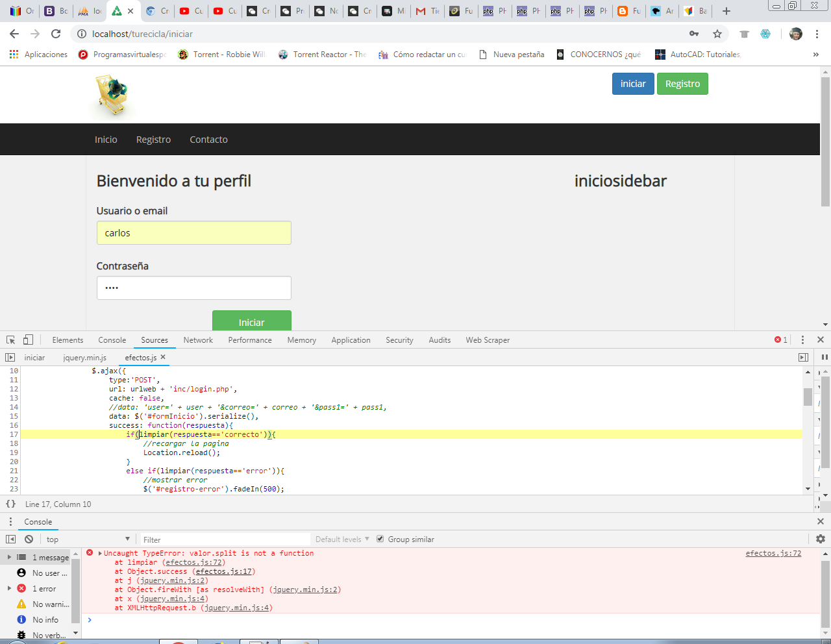
Task: Open console settings gear
Action: [x=820, y=539]
